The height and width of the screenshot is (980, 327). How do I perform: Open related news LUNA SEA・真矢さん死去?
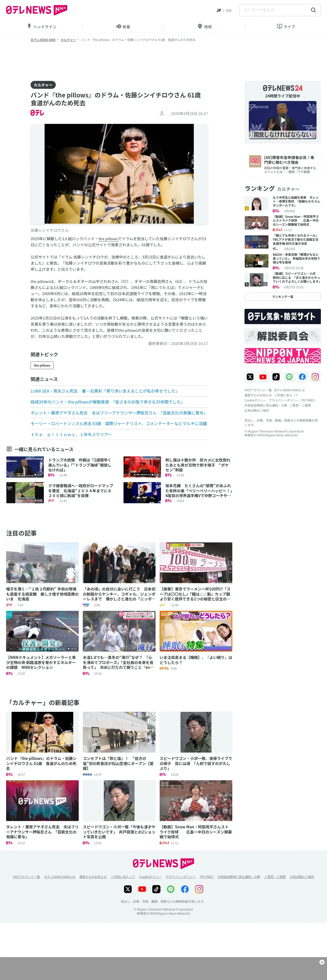(x=104, y=391)
